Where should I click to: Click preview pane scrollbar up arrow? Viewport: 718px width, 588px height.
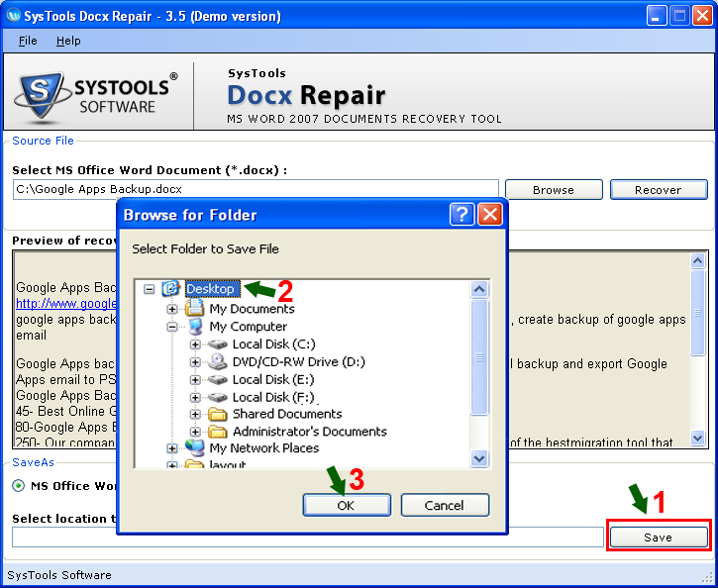[x=697, y=260]
